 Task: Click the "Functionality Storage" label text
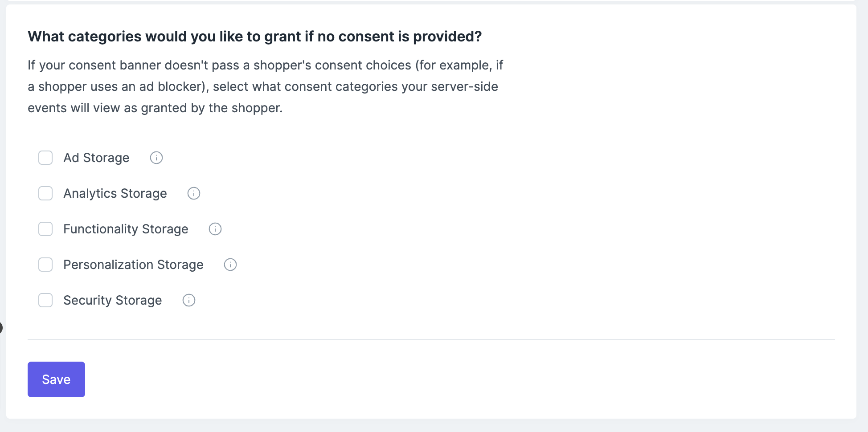click(126, 229)
